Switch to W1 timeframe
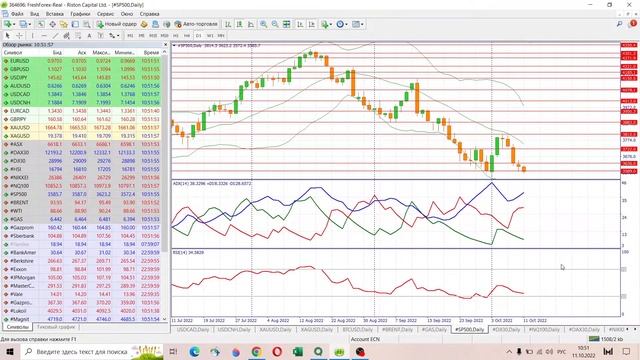Viewport: 640px width, 360px height. pyautogui.click(x=210, y=36)
